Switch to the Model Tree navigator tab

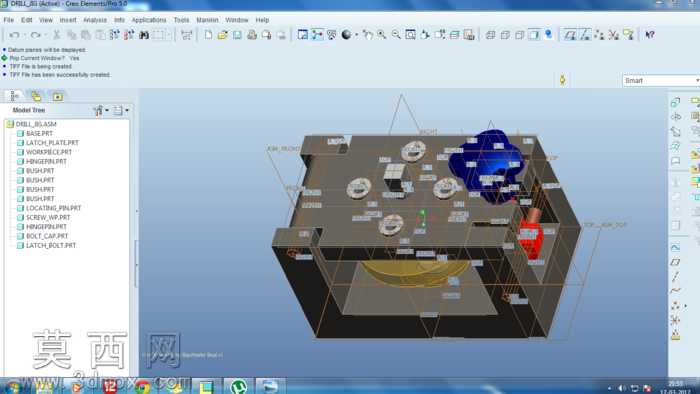pyautogui.click(x=14, y=96)
